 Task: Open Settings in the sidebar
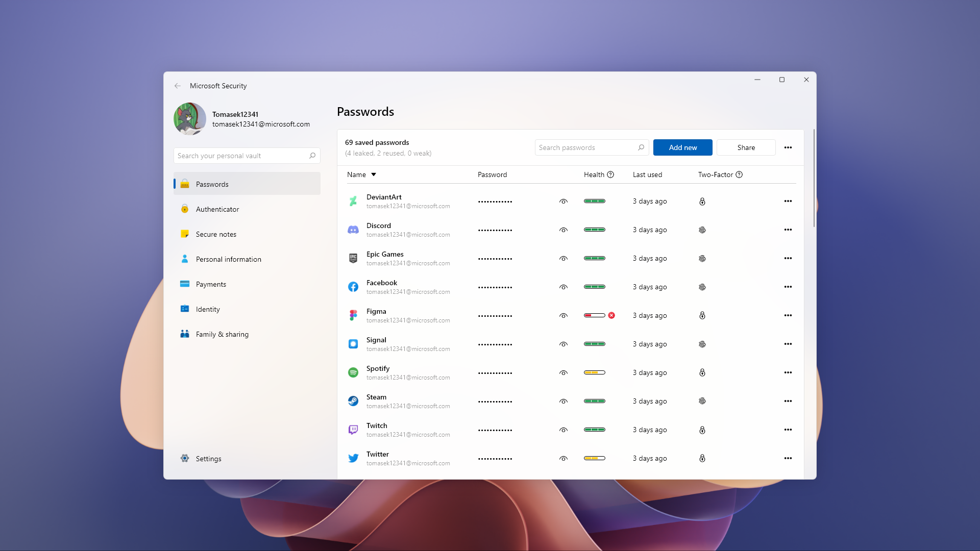tap(247, 459)
